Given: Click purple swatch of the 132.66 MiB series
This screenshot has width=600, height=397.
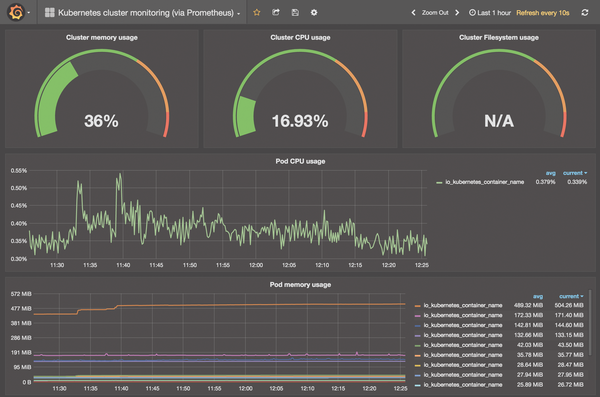Looking at the screenshot, I should [417, 335].
